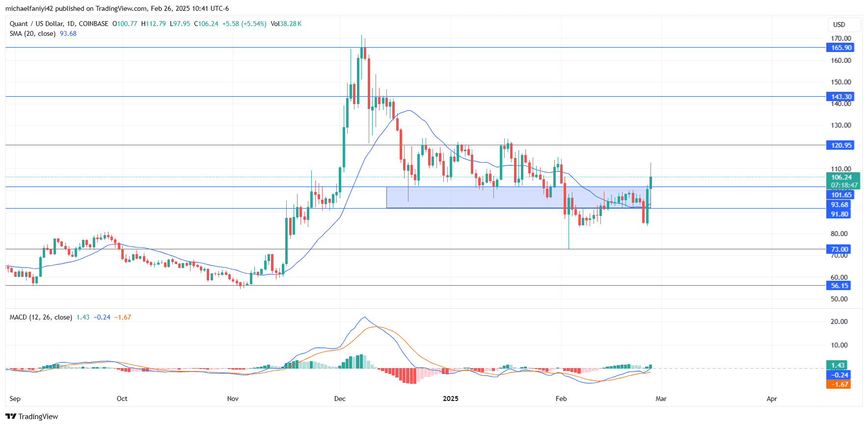This screenshot has height=426, width=868.
Task: Click the 91.80 price level label
Action: point(839,214)
